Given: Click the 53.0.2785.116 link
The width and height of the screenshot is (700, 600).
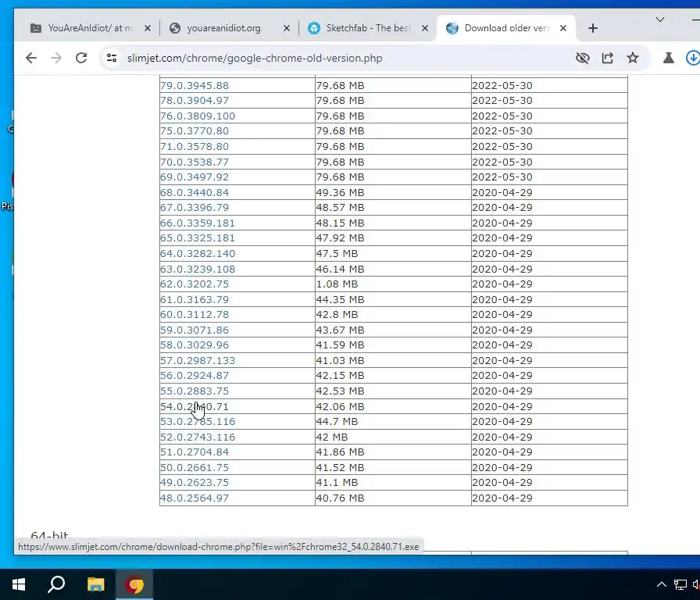Looking at the screenshot, I should point(198,421).
